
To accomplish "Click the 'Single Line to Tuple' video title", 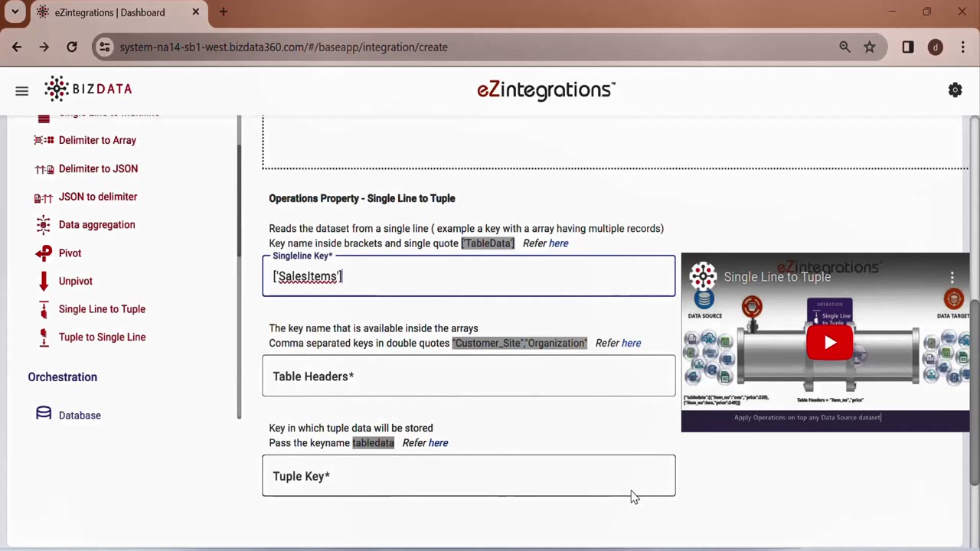I will click(x=777, y=277).
